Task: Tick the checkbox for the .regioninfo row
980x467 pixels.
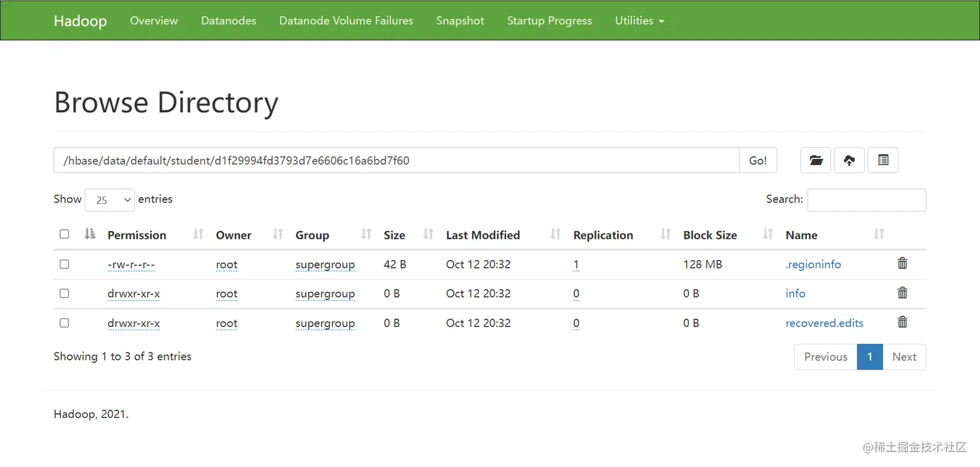Action: [x=64, y=264]
